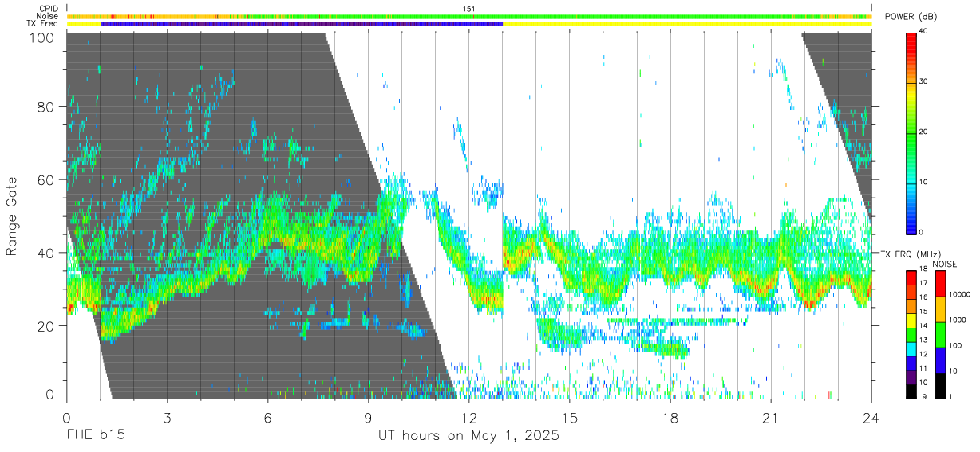Screen dimensions: 980x452
Task: Click the Range Gate y-axis title
Action: pyautogui.click(x=12, y=217)
